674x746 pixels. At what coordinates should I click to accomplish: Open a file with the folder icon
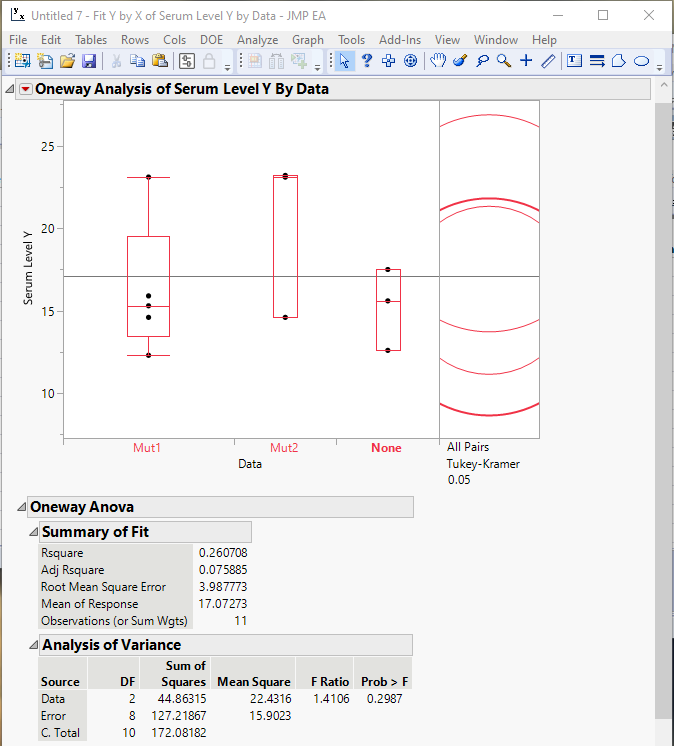[x=67, y=61]
